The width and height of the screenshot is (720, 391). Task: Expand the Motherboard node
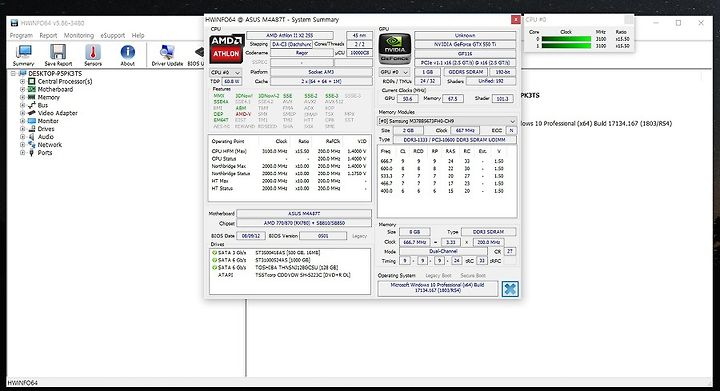point(22,89)
